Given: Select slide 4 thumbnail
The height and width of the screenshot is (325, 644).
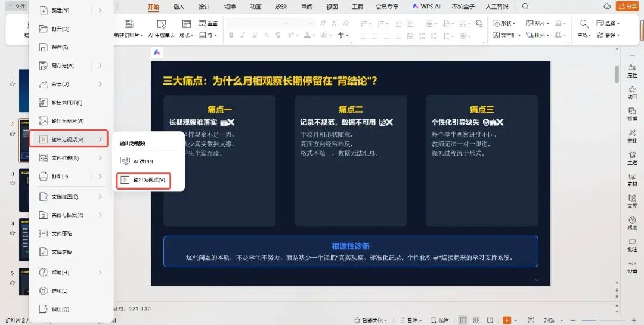Looking at the screenshot, I should click(x=24, y=240).
